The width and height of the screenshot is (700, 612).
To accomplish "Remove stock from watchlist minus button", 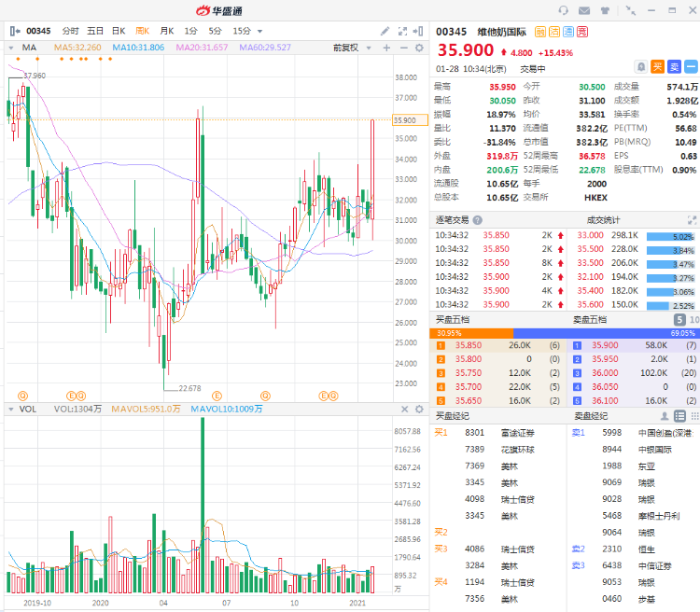I will 691,67.
